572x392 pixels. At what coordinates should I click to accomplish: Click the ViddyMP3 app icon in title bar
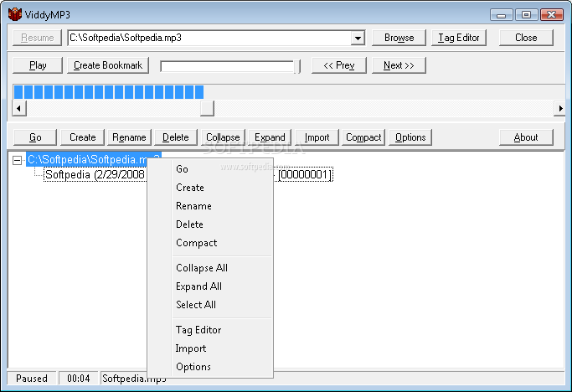coord(15,14)
